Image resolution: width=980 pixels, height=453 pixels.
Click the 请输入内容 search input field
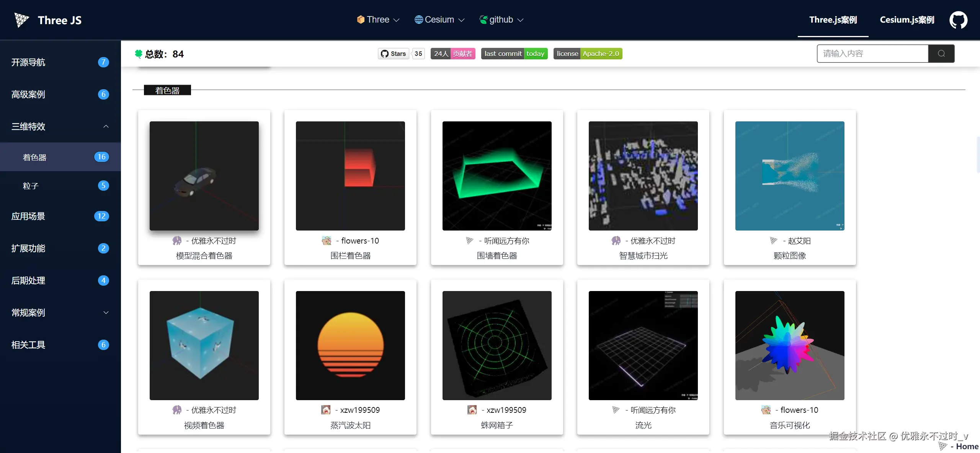coord(872,54)
